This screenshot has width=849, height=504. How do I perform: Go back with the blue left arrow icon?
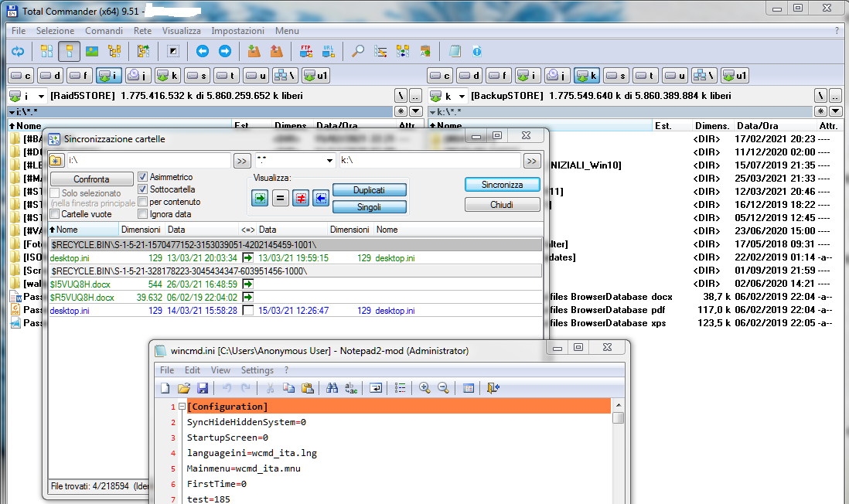(x=203, y=52)
